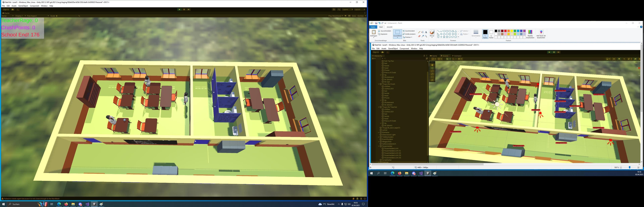Image resolution: width=644 pixels, height=207 pixels.
Task: Start Play mode with the Play button
Action: [179, 10]
